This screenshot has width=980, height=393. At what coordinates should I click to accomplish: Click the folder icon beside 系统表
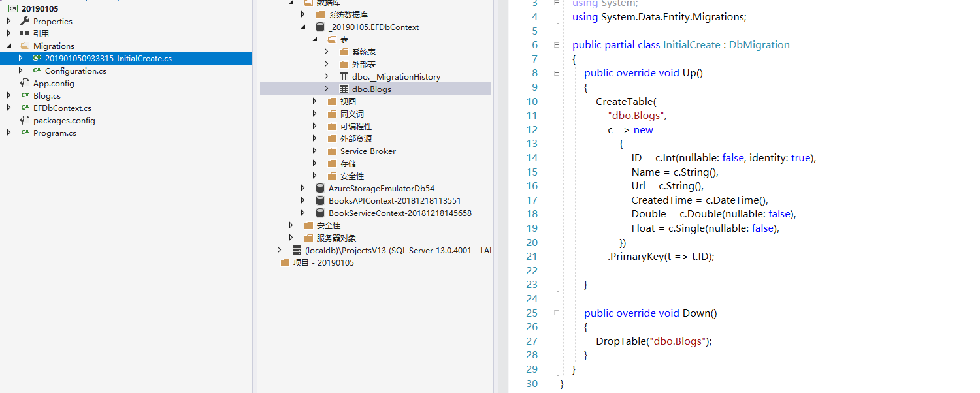[344, 52]
